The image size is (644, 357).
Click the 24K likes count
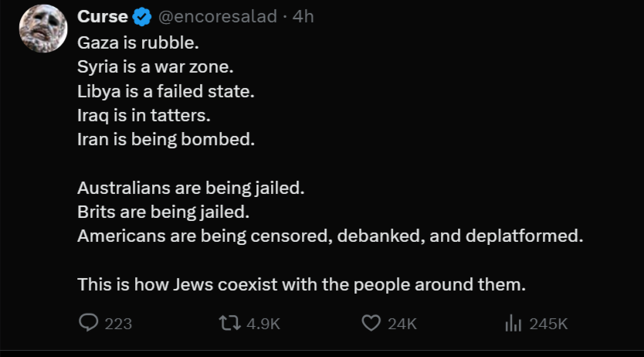coord(402,324)
